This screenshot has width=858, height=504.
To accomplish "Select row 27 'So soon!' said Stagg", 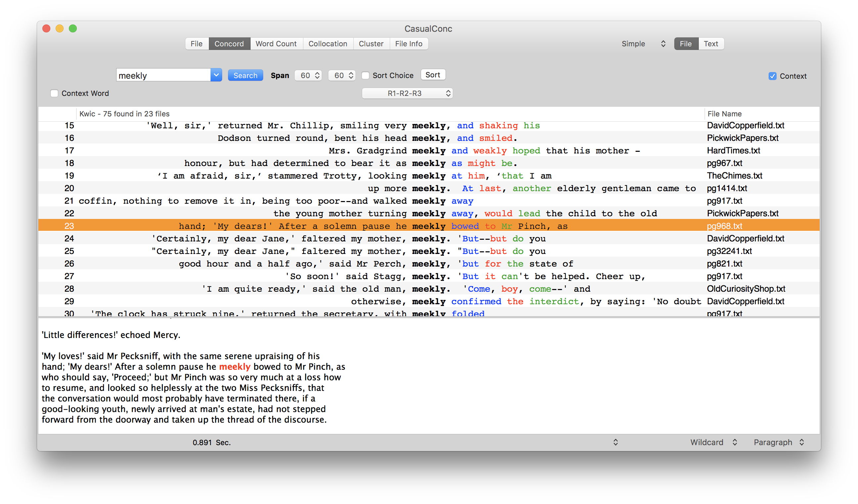I will [x=429, y=276].
